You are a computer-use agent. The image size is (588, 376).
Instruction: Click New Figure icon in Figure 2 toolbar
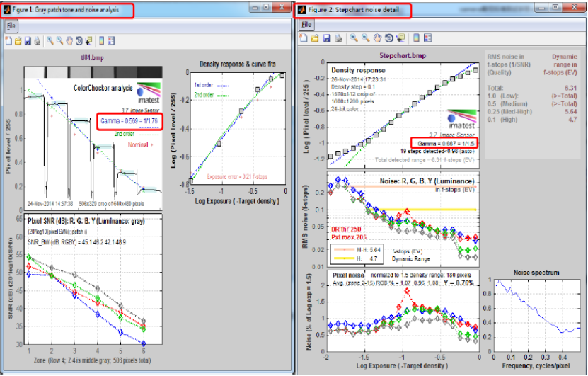(304, 38)
